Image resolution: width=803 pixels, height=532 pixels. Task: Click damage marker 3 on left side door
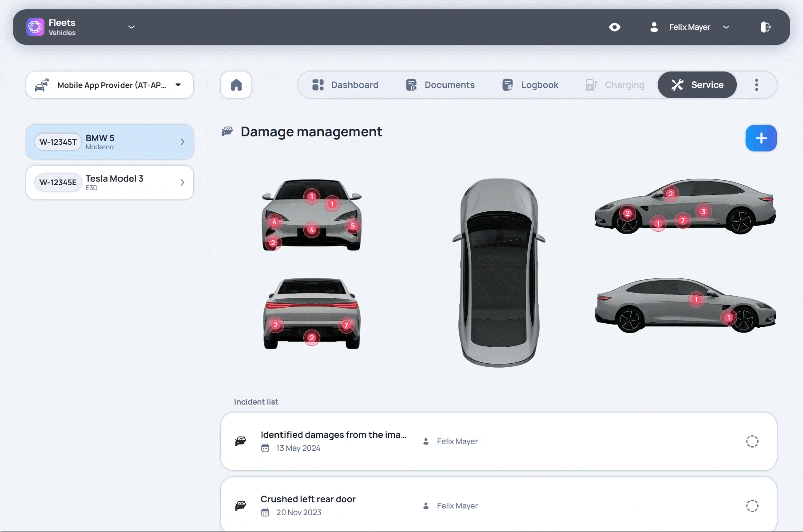coord(704,212)
